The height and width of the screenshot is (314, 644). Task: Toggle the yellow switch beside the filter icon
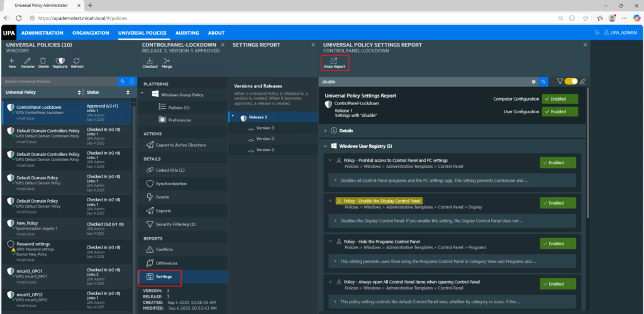point(571,81)
